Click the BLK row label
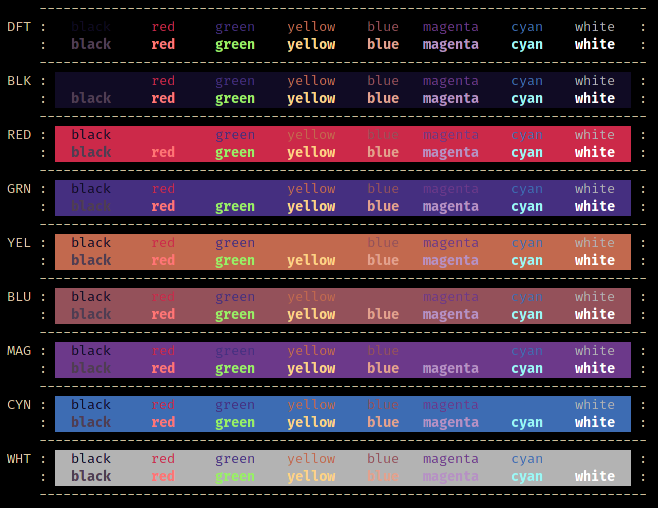 [19, 81]
